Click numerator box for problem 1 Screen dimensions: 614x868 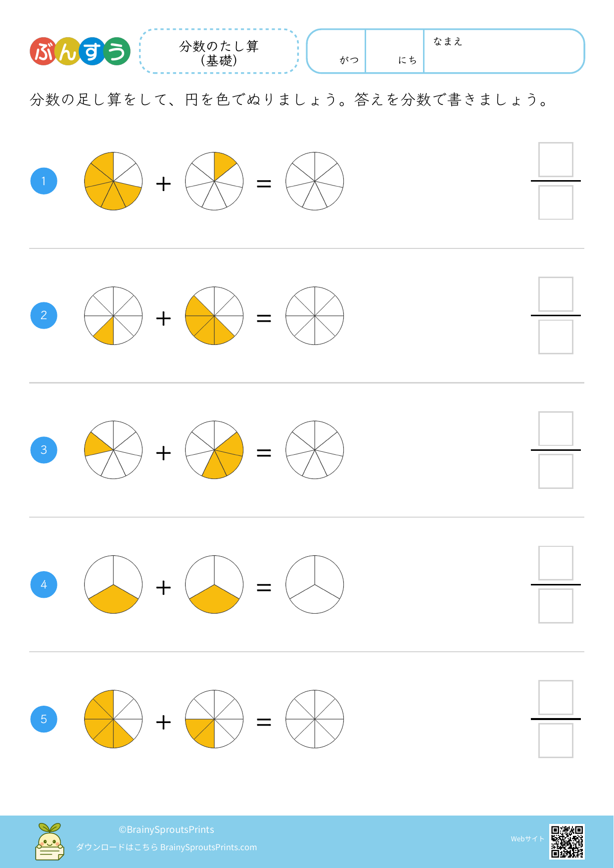pos(556,160)
